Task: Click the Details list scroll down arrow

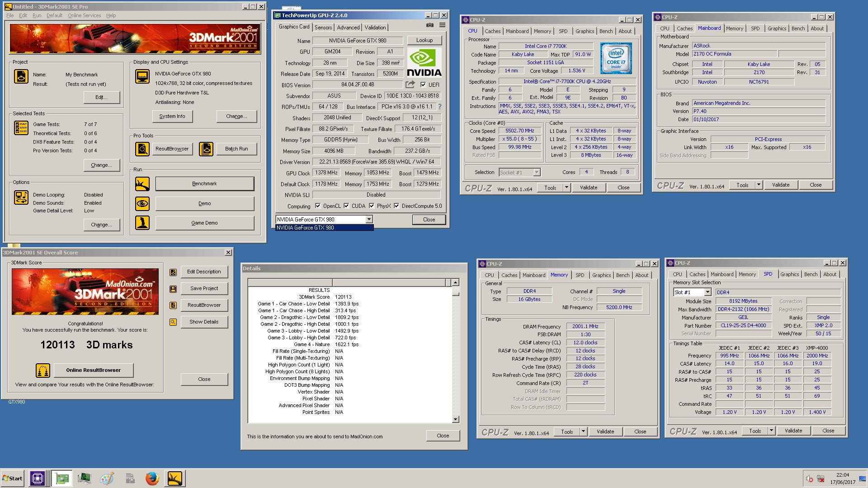Action: tap(455, 419)
